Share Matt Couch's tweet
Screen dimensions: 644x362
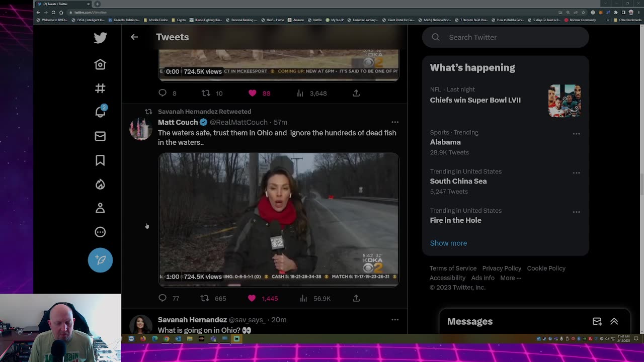(x=356, y=298)
